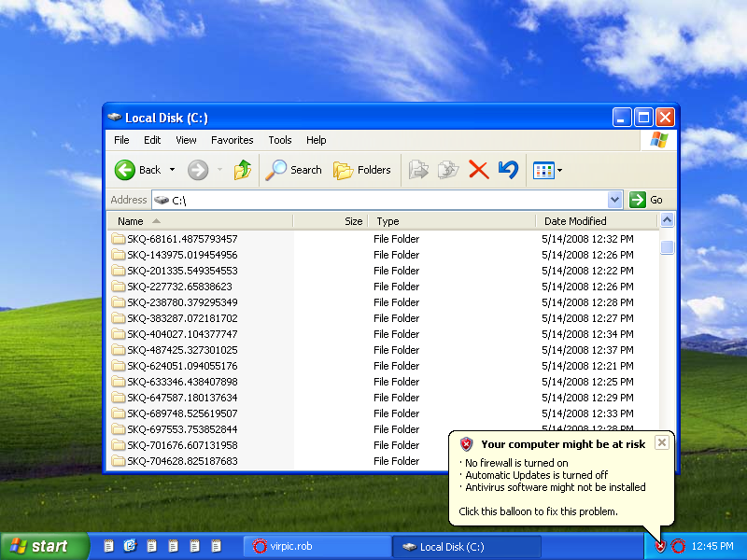Click folder icon of SKQ-701676.607131958
This screenshot has width=747, height=560.
tap(119, 445)
